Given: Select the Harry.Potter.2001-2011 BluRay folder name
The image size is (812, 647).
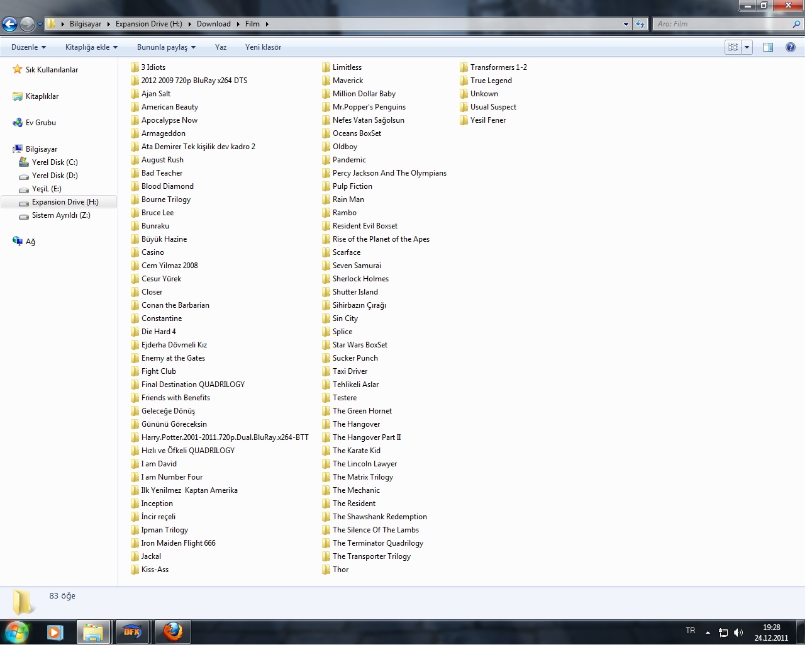Looking at the screenshot, I should tap(225, 437).
